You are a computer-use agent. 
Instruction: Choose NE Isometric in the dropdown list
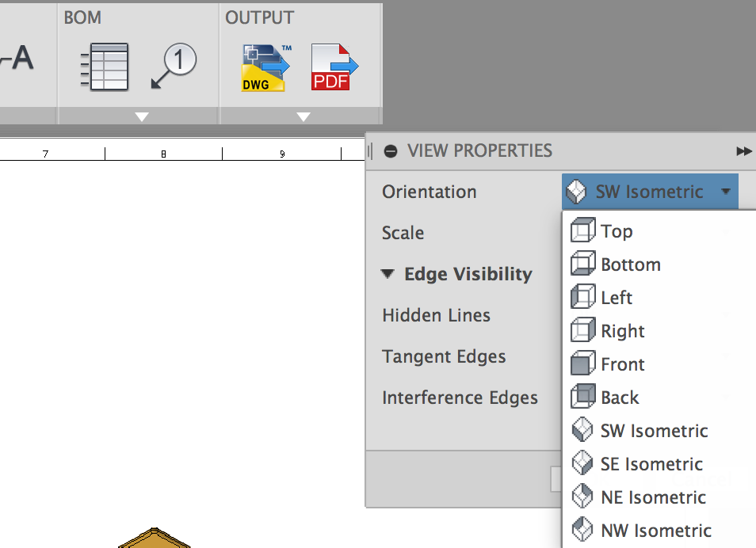(659, 497)
